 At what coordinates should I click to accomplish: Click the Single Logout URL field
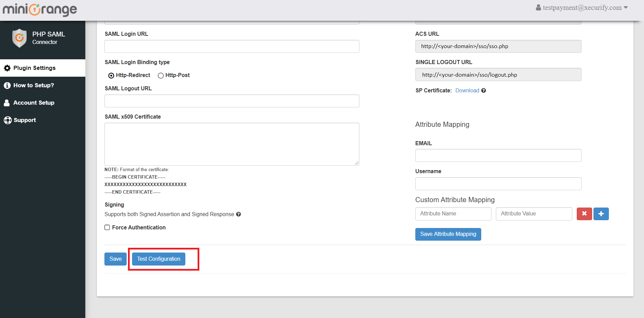498,75
